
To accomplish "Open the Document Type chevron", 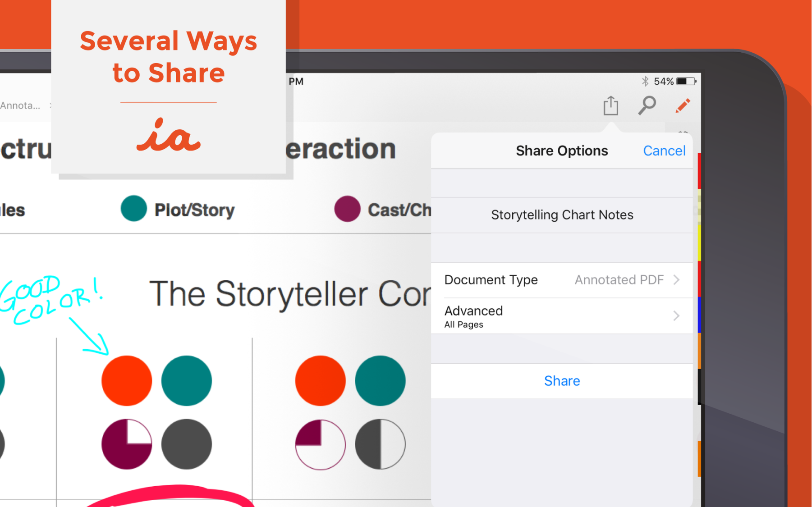I will pos(676,280).
